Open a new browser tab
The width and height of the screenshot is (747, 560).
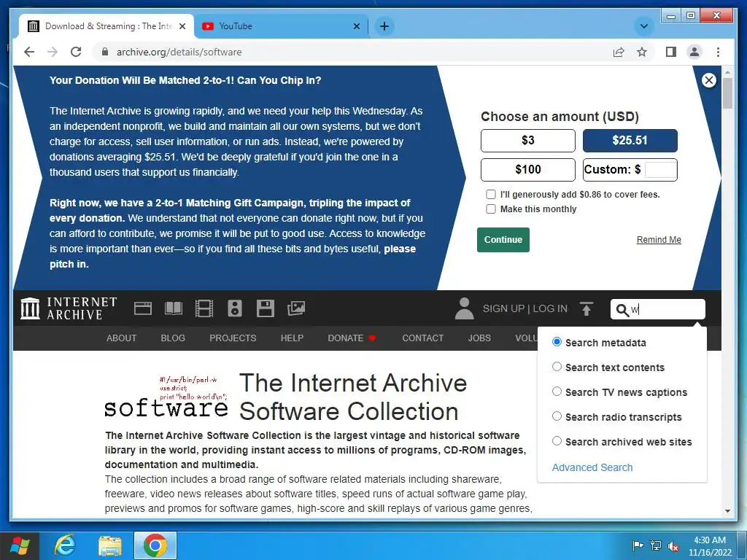384,26
